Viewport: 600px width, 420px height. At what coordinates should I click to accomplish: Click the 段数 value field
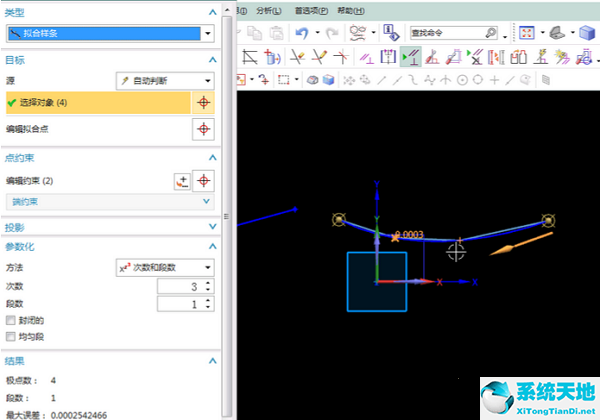pos(180,304)
